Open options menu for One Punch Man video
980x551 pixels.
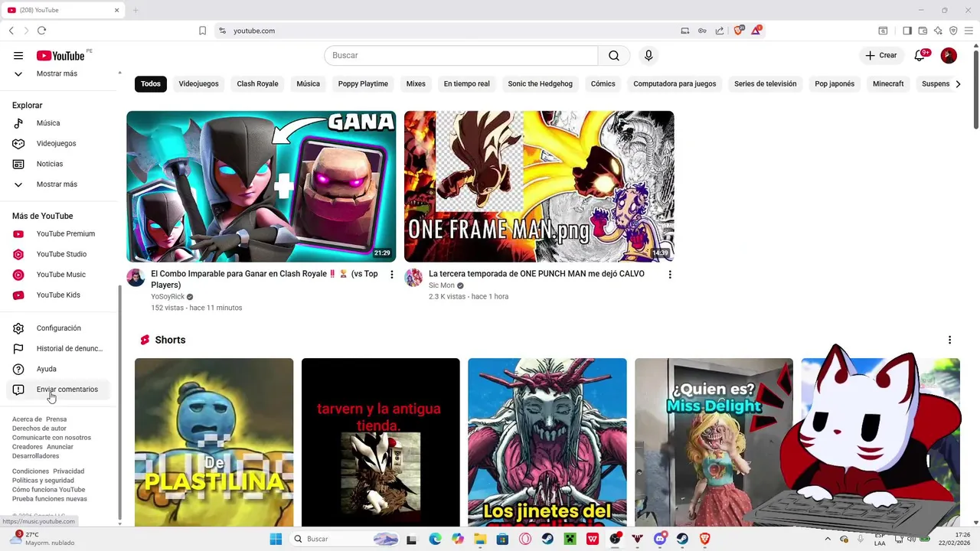click(x=670, y=274)
